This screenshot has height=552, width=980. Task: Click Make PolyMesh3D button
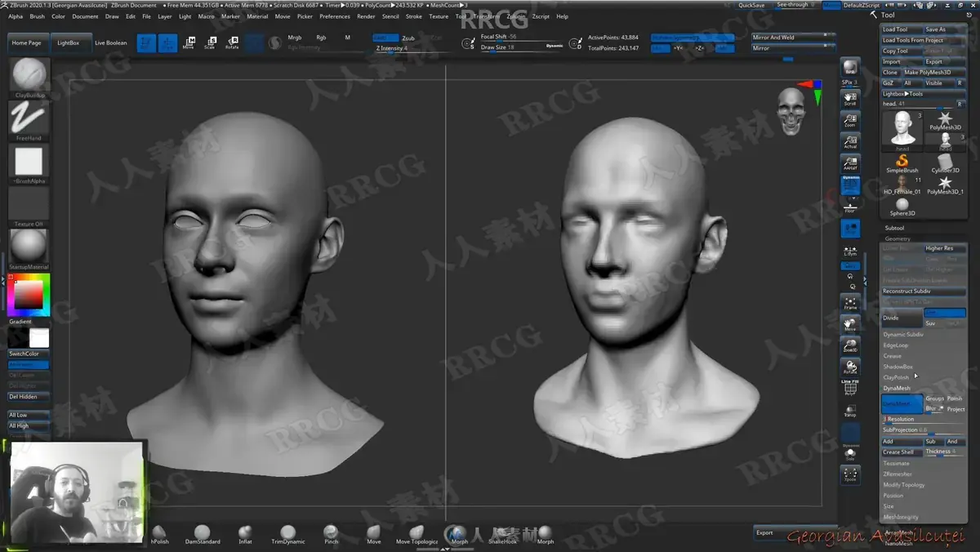[933, 72]
